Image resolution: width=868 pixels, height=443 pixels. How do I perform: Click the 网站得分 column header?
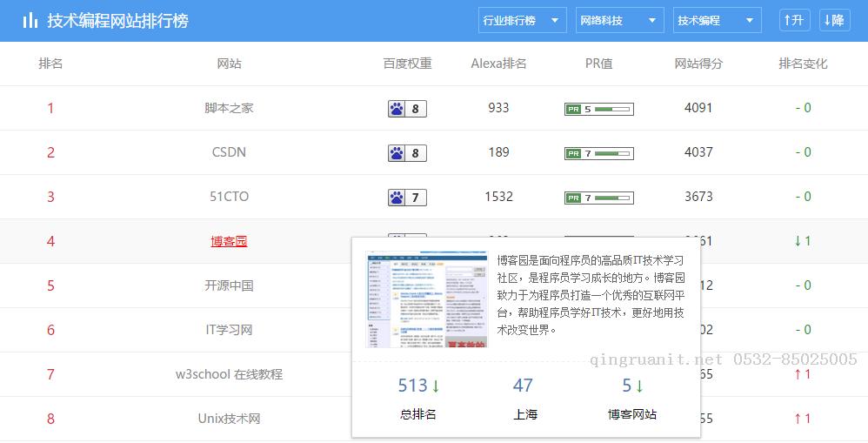pyautogui.click(x=698, y=64)
